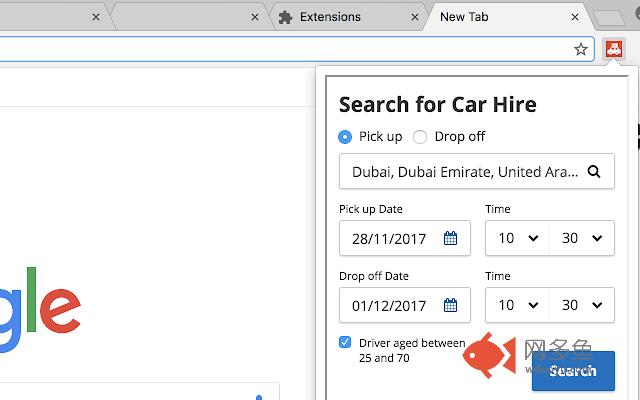The height and width of the screenshot is (400, 640).
Task: Open the red car hire extension icon
Action: (x=614, y=49)
